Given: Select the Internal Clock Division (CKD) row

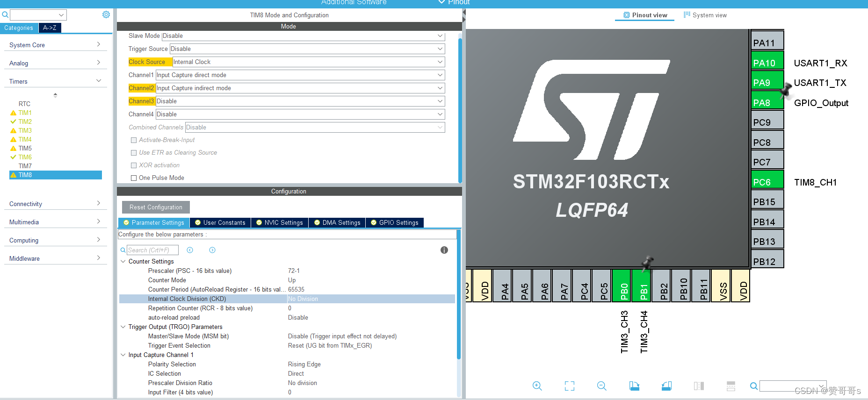Looking at the screenshot, I should click(x=287, y=299).
